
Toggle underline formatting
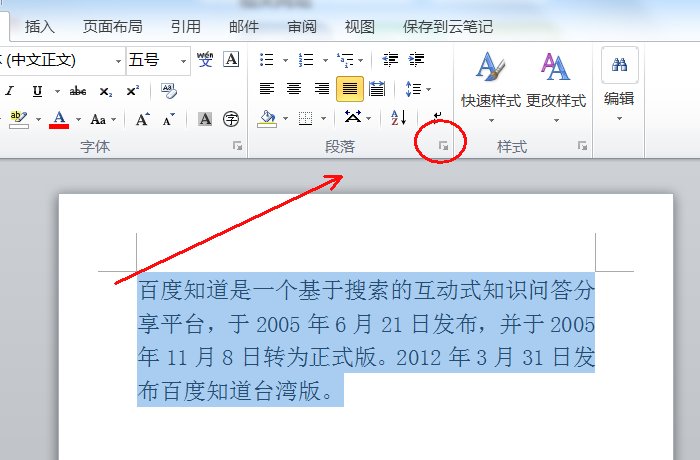(x=38, y=91)
